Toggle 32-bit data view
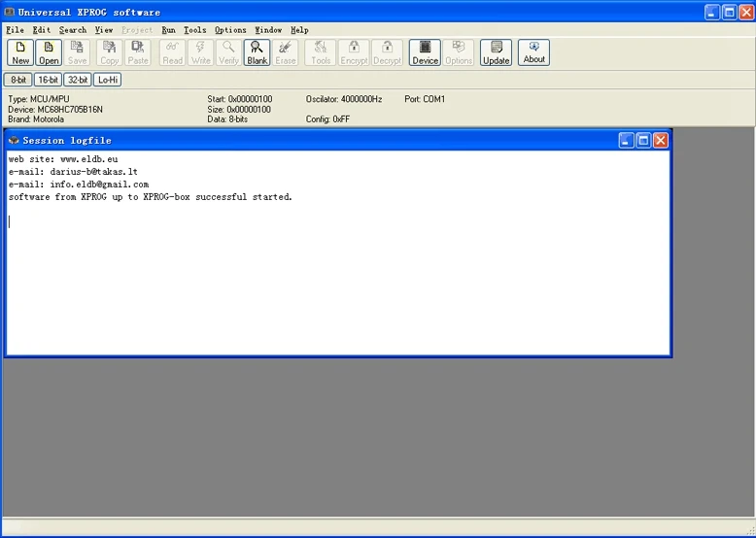Viewport: 756px width, 538px height. (x=78, y=80)
